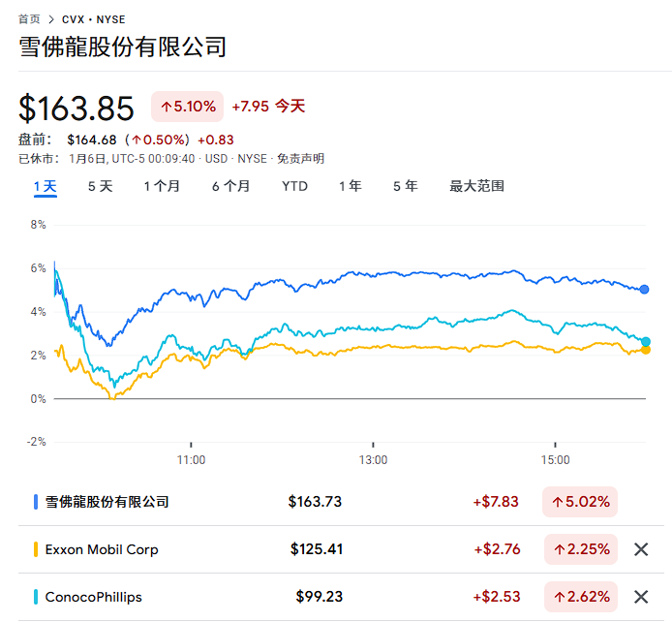This screenshot has height=622, width=672.
Task: Remove ConocoPhillips from comparison
Action: (640, 597)
